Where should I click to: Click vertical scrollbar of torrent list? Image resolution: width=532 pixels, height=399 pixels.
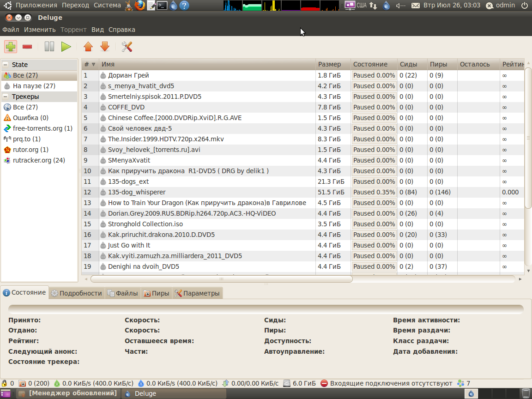pos(528,138)
